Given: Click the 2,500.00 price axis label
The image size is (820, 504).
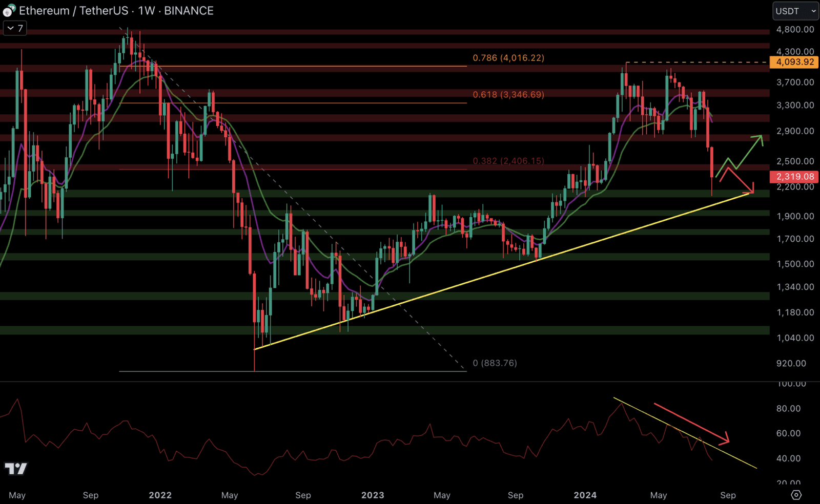Looking at the screenshot, I should 795,161.
